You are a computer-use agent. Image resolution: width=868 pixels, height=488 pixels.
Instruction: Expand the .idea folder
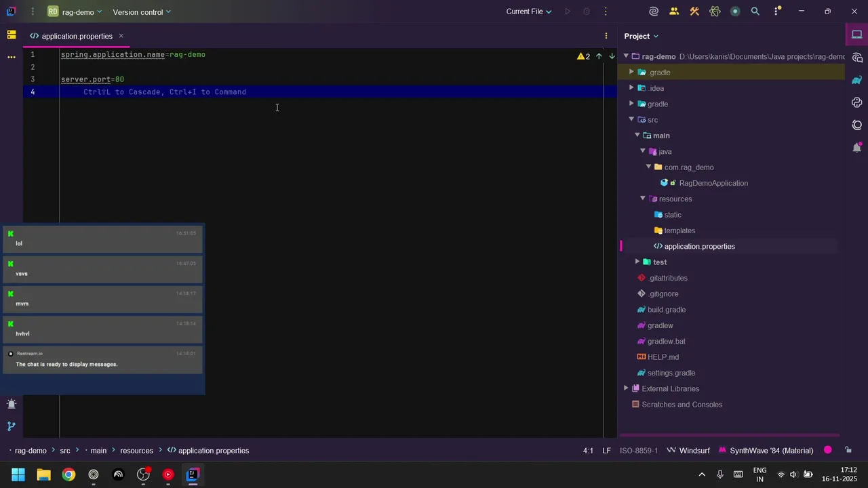pyautogui.click(x=631, y=88)
